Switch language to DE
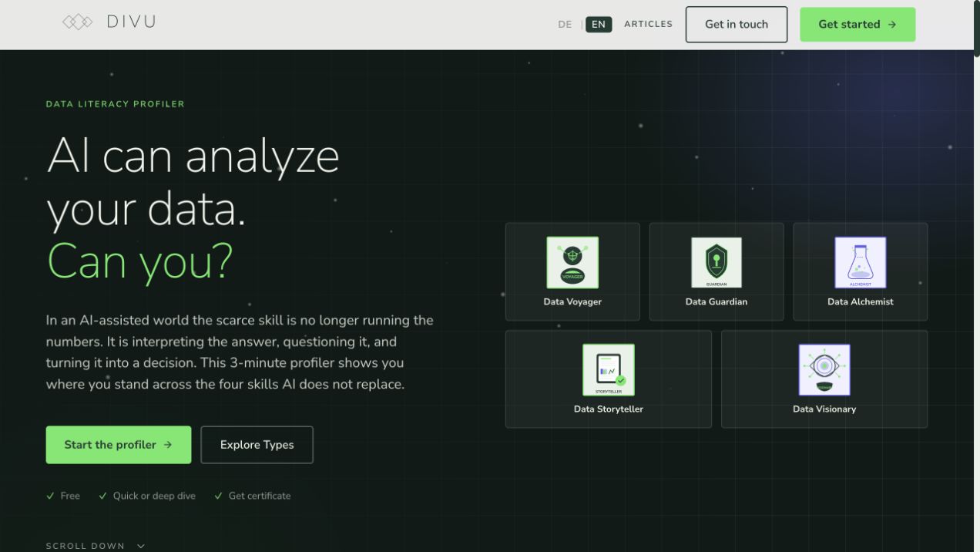 (x=565, y=25)
